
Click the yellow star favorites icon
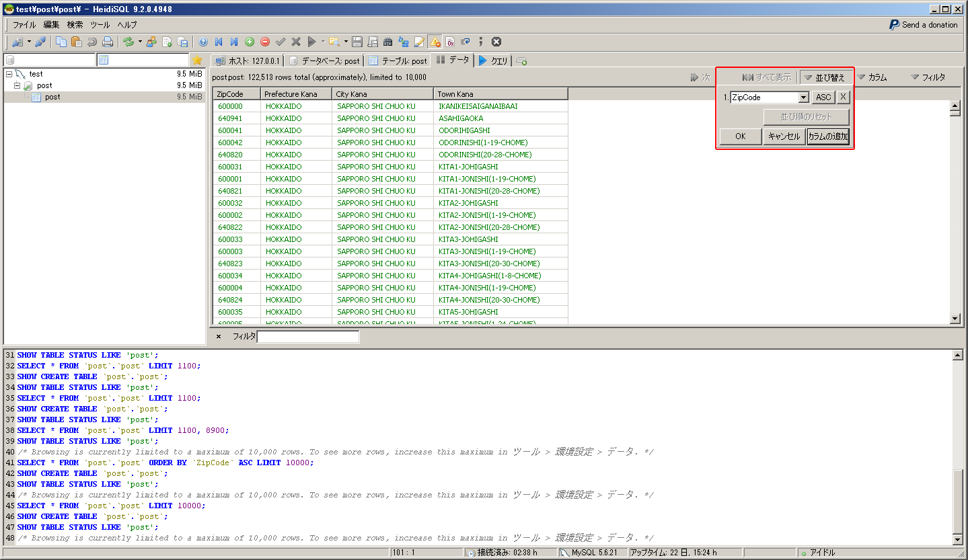click(x=197, y=61)
